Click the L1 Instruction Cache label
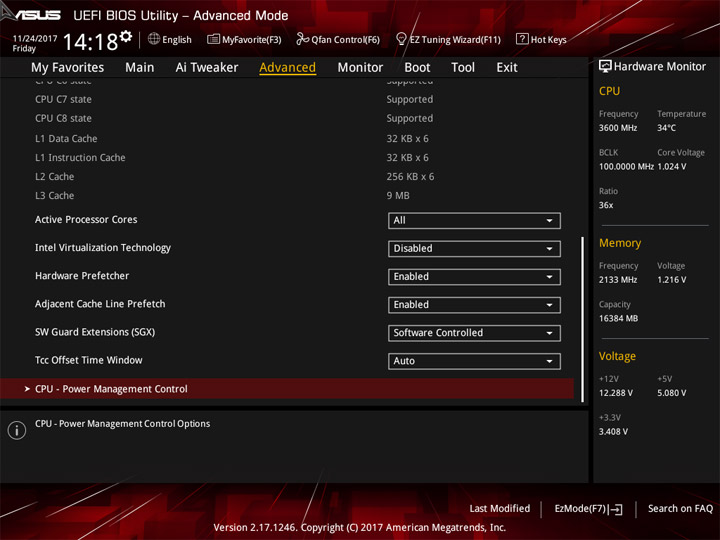This screenshot has height=540, width=720. [x=80, y=158]
